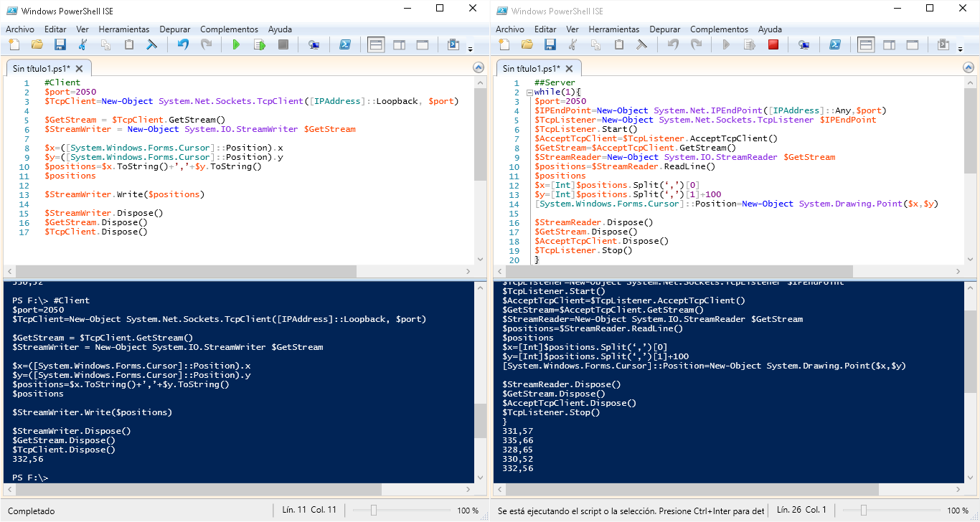Collapse the script pane in the client window
The height and width of the screenshot is (522, 980).
pyautogui.click(x=479, y=67)
